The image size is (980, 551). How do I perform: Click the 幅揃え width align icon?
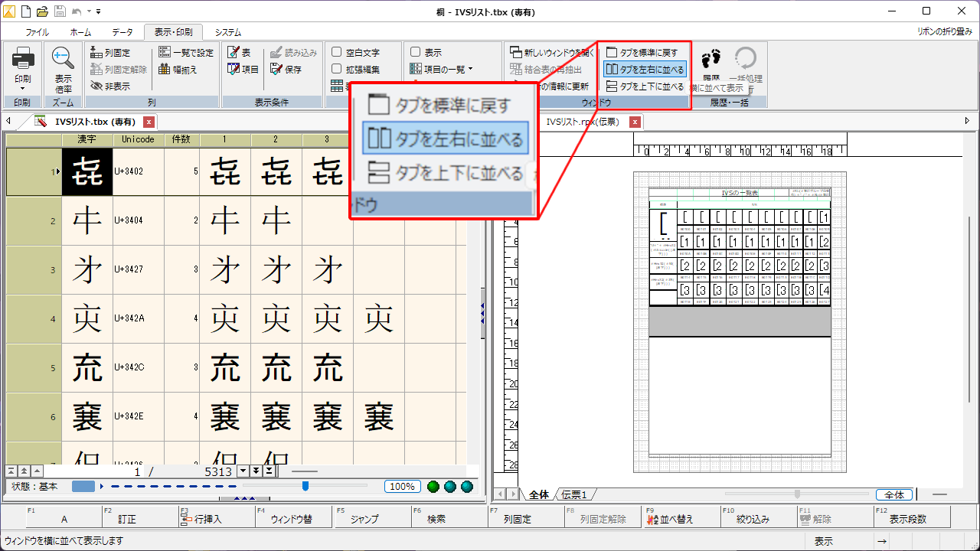pyautogui.click(x=165, y=70)
